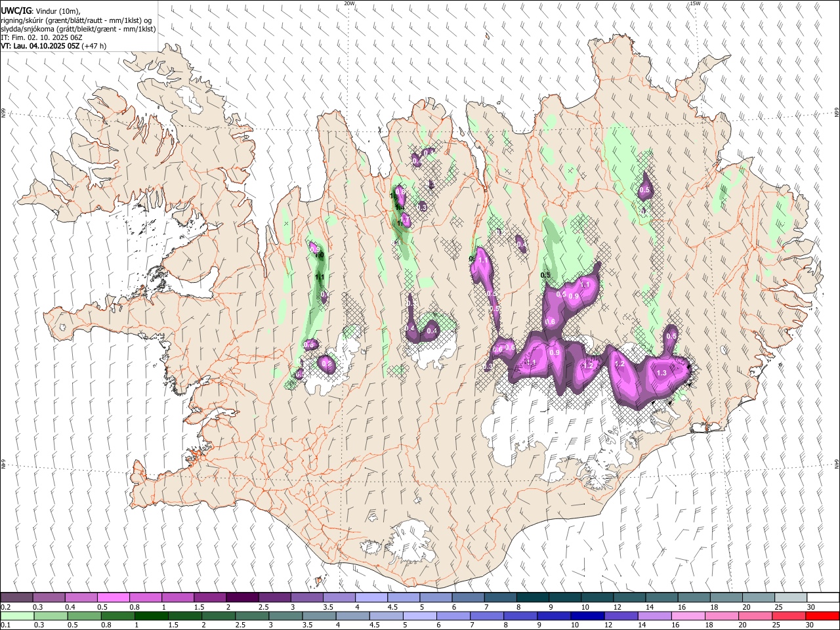Click the 64N latitude label on right edge
Viewport: 840px width, 630px height.
pyautogui.click(x=836, y=463)
